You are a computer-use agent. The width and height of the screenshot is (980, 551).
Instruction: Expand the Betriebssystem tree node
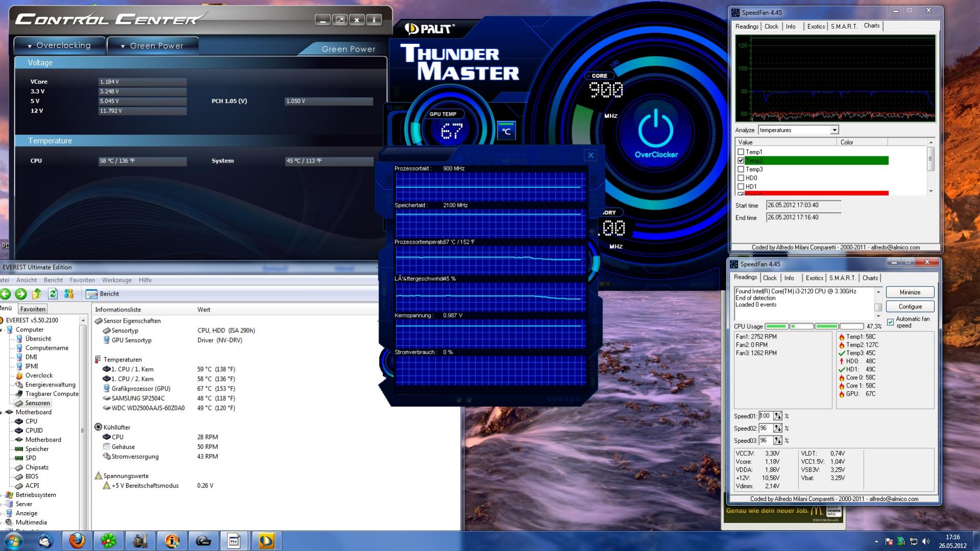click(x=2, y=495)
